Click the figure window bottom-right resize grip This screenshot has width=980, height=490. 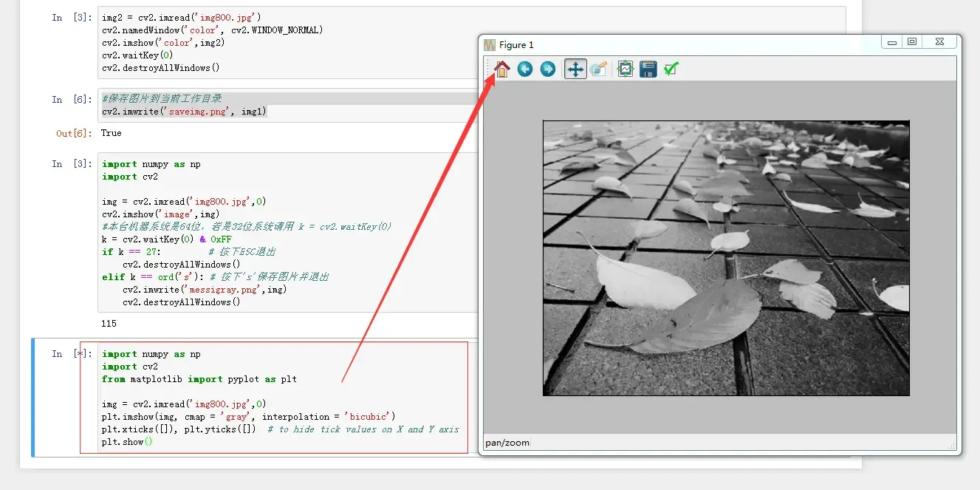[x=952, y=446]
